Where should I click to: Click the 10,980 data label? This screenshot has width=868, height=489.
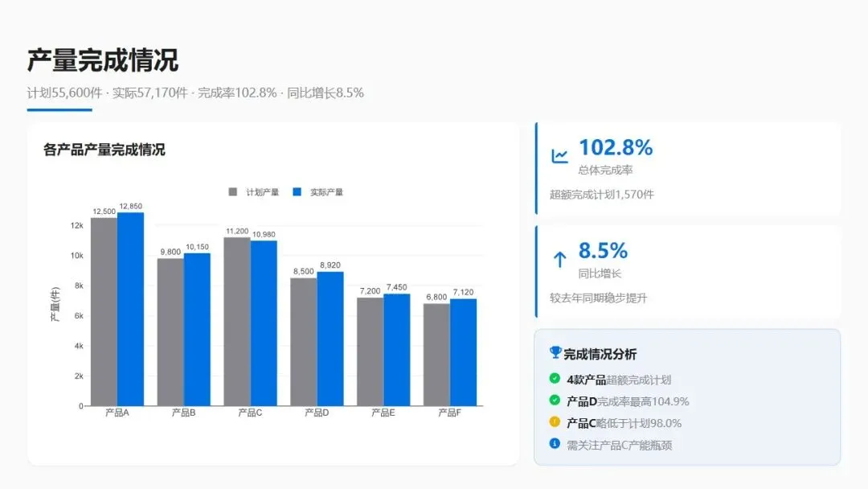pyautogui.click(x=264, y=235)
